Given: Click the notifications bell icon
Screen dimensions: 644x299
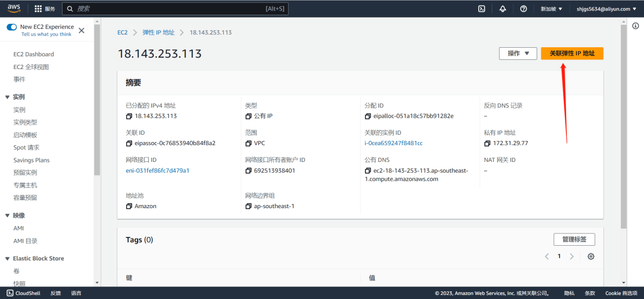Looking at the screenshot, I should 503,9.
